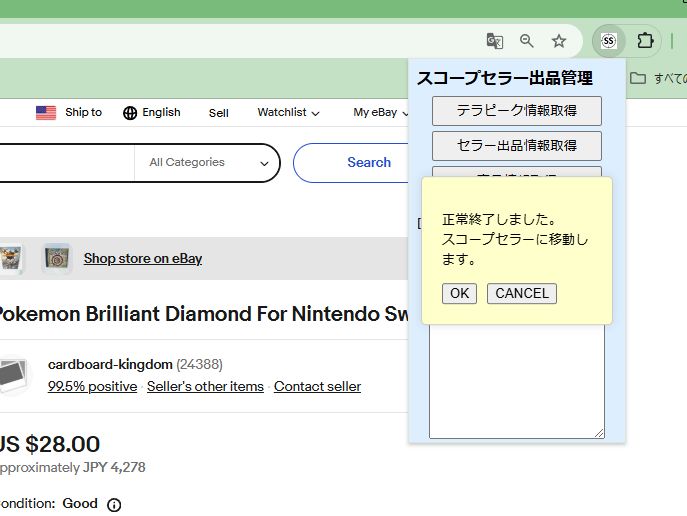The height and width of the screenshot is (516, 687).
Task: Expand the Watchlist menu
Action: 288,113
